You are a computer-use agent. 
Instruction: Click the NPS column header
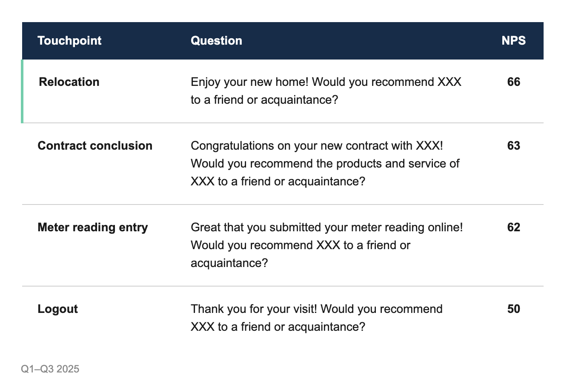(x=513, y=41)
